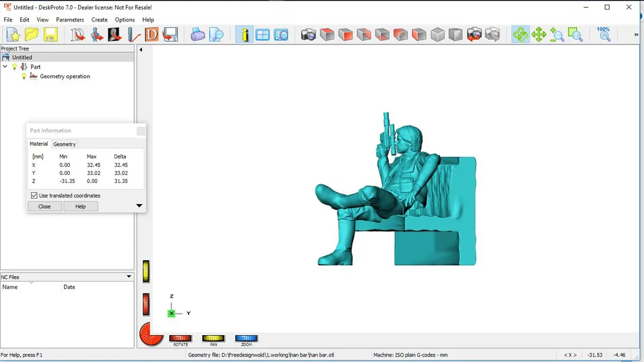Open the Parameters menu

tap(70, 20)
